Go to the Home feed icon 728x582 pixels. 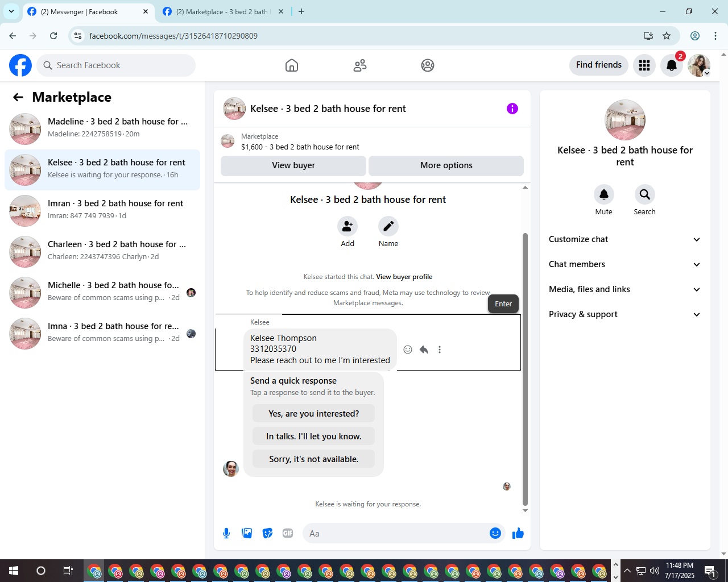tap(292, 65)
